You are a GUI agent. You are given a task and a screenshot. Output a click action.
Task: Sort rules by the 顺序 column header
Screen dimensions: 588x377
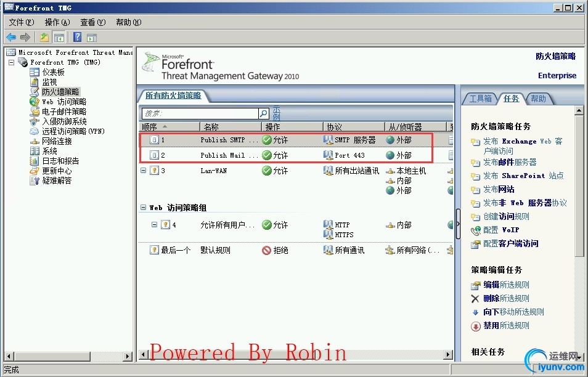pyautogui.click(x=169, y=127)
